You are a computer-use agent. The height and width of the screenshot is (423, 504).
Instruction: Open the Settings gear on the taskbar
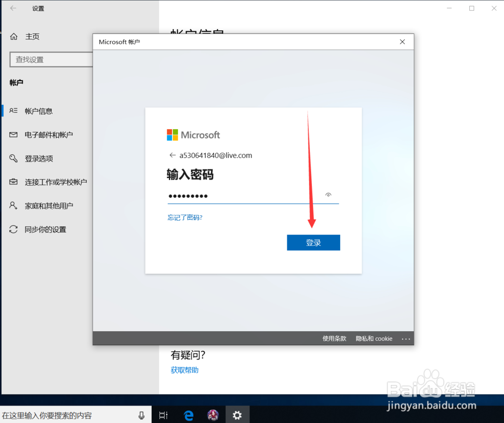click(x=237, y=415)
